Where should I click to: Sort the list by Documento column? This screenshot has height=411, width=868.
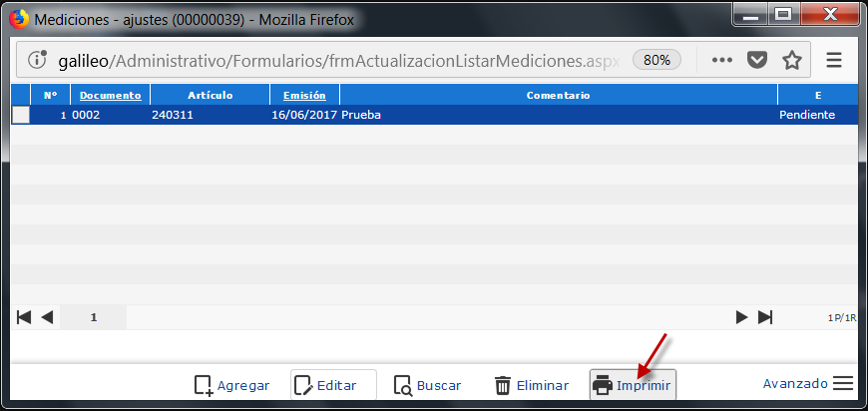(111, 95)
